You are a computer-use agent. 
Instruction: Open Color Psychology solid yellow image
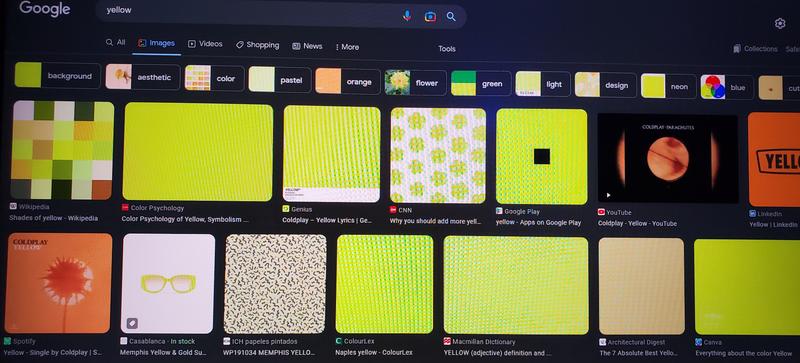click(198, 152)
